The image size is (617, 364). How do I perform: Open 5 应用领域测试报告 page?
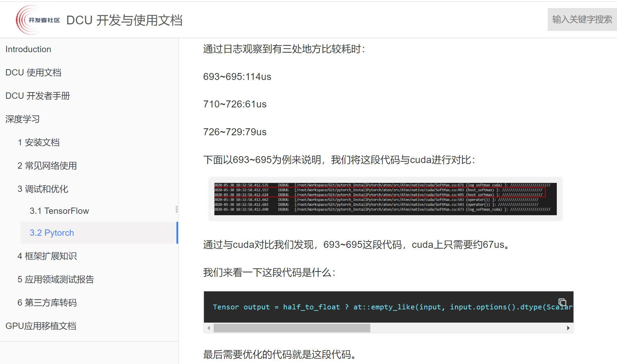[x=56, y=280]
